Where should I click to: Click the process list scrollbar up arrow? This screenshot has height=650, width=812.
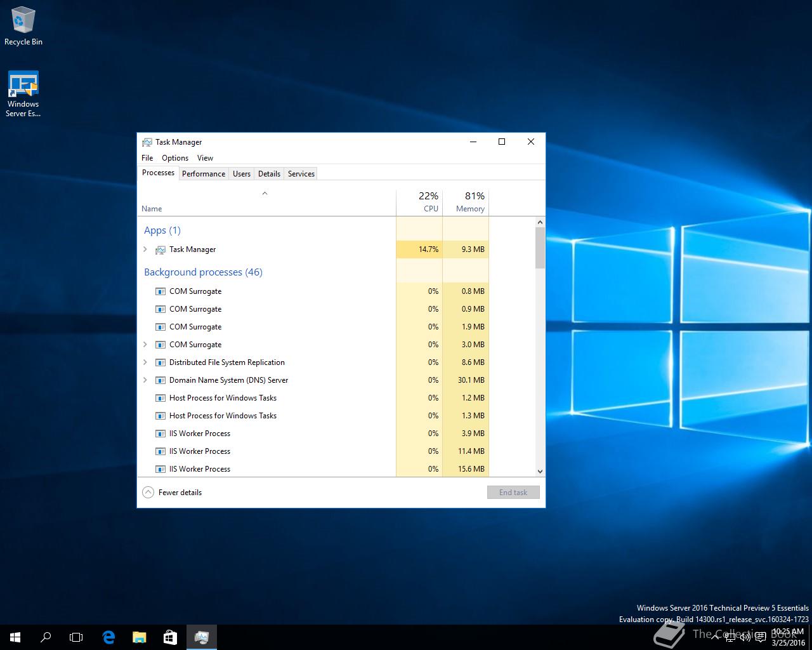pyautogui.click(x=540, y=222)
